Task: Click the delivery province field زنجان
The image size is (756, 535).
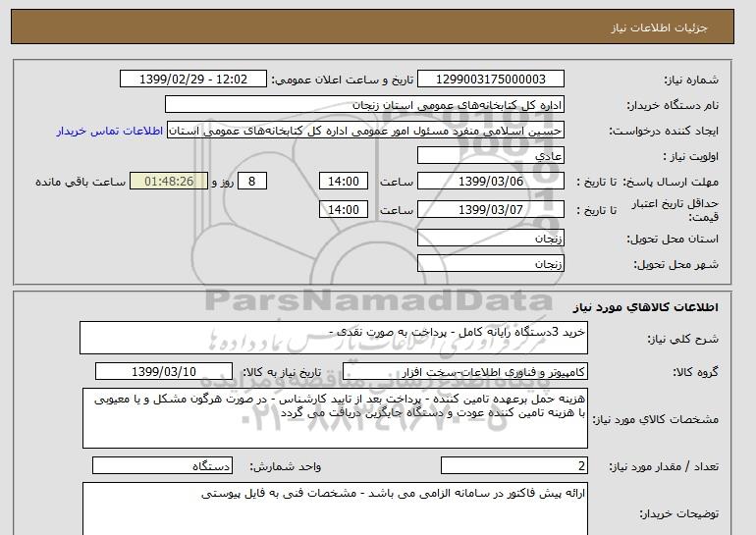Action: 490,239
